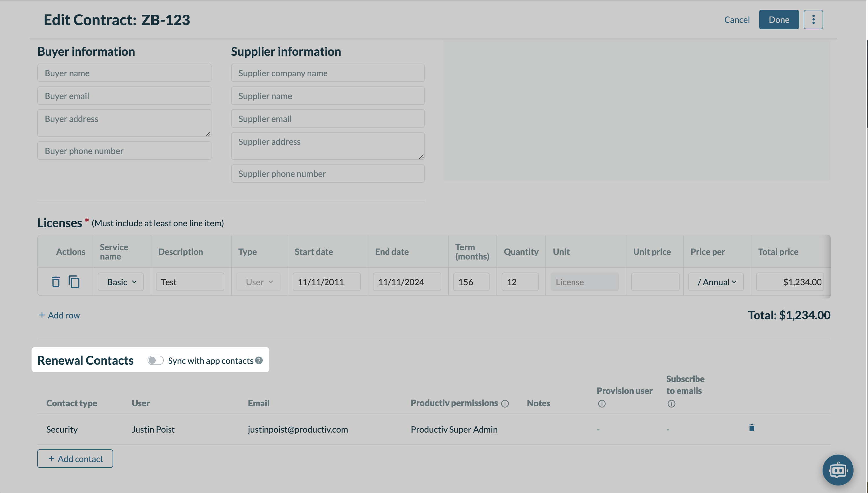Open the Basic service name dropdown
This screenshot has height=493, width=868.
point(121,282)
